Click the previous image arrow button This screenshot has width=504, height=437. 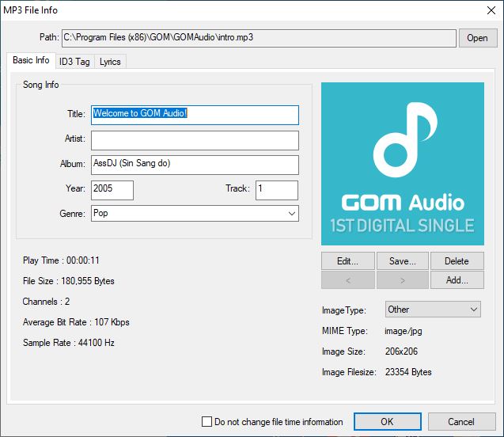pos(348,280)
